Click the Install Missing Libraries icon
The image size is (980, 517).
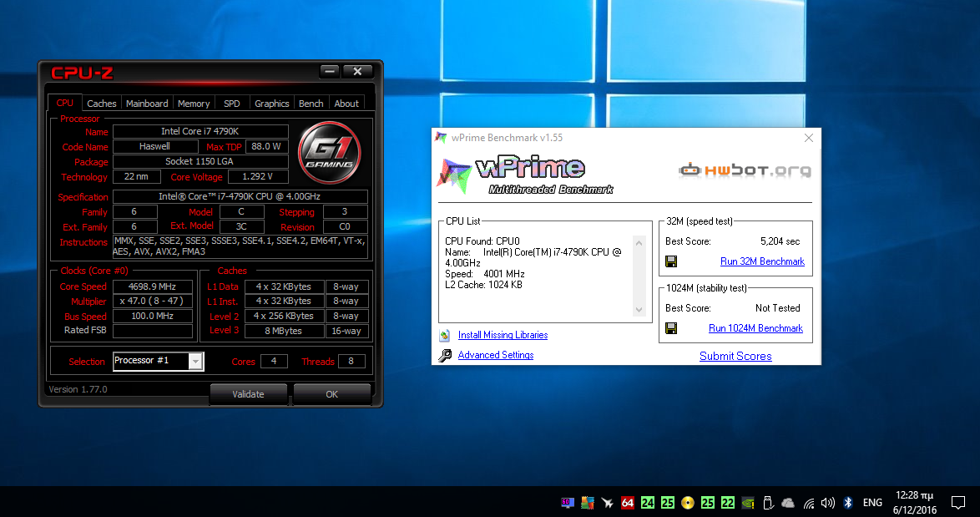444,336
